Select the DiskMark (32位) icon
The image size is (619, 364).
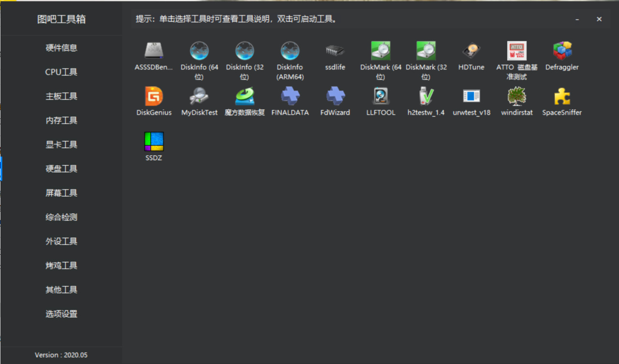click(x=426, y=51)
